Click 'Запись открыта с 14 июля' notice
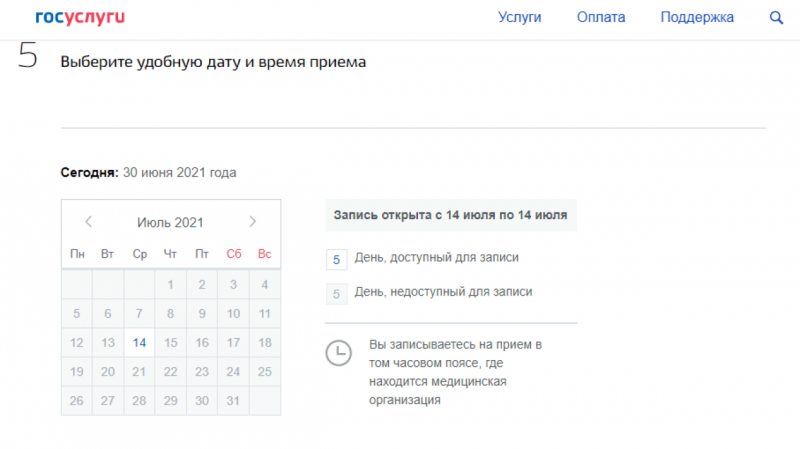 pos(451,215)
